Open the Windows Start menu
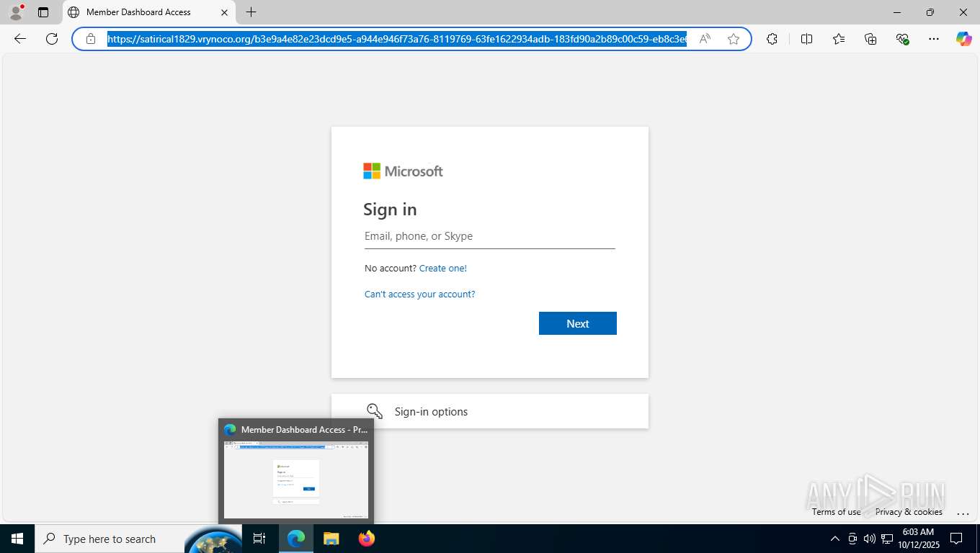Screen dimensions: 980x553 click(x=17, y=539)
